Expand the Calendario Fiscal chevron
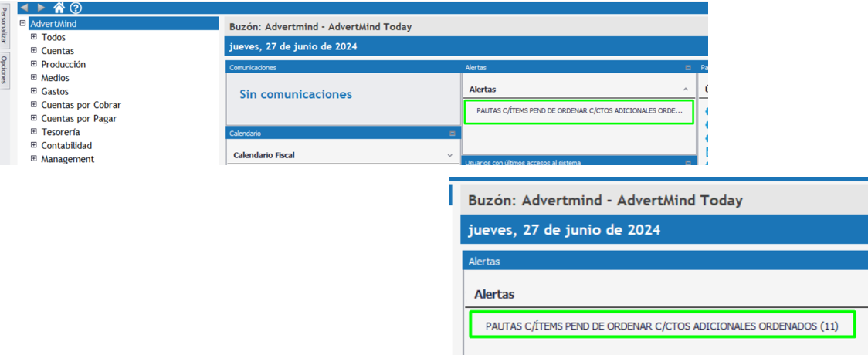The image size is (868, 355). (x=449, y=155)
